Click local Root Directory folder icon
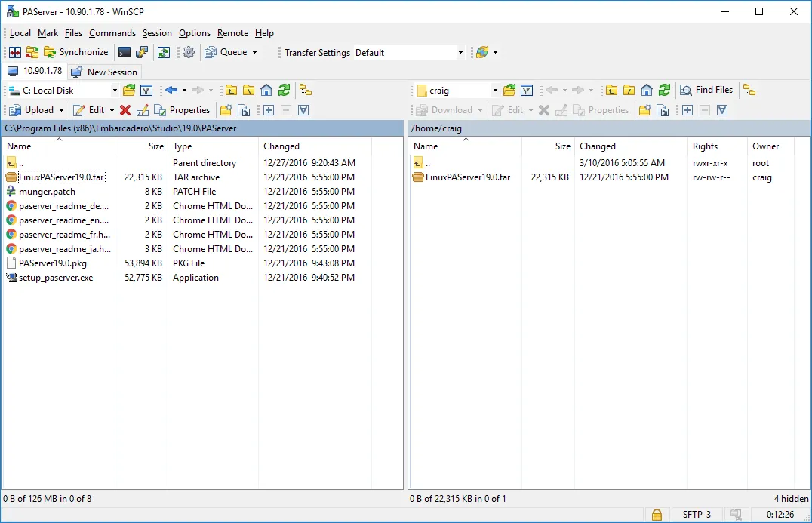The image size is (812, 523). pos(248,91)
